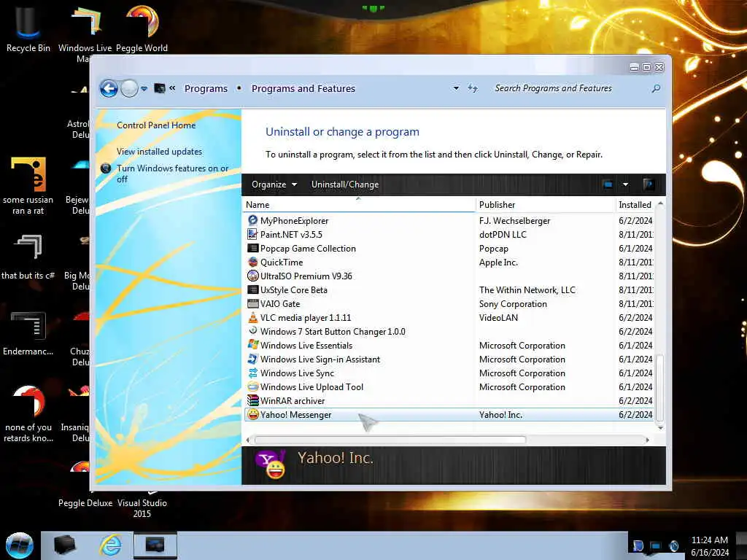Open the view options dropdown arrow

(x=625, y=184)
